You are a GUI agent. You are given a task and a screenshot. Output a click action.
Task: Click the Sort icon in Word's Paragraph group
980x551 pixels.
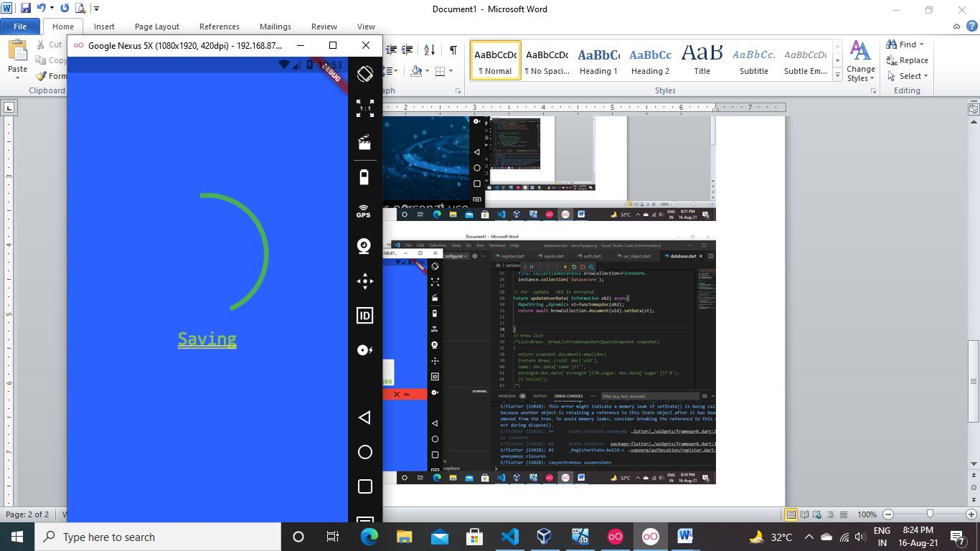(429, 50)
